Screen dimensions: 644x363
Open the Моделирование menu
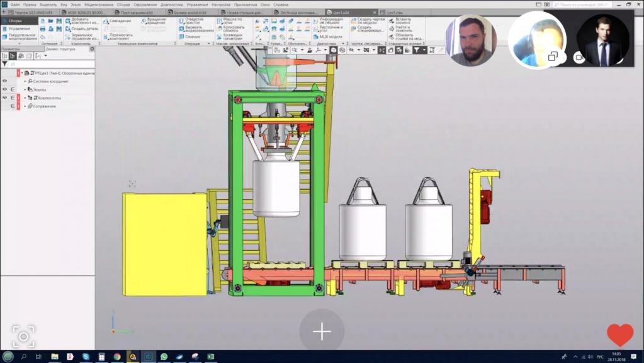[x=99, y=4]
